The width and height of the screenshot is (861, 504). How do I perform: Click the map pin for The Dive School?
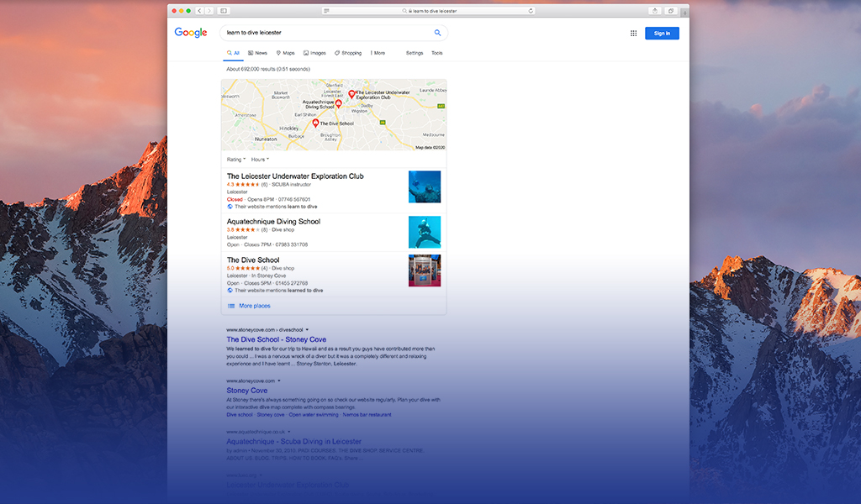click(316, 123)
